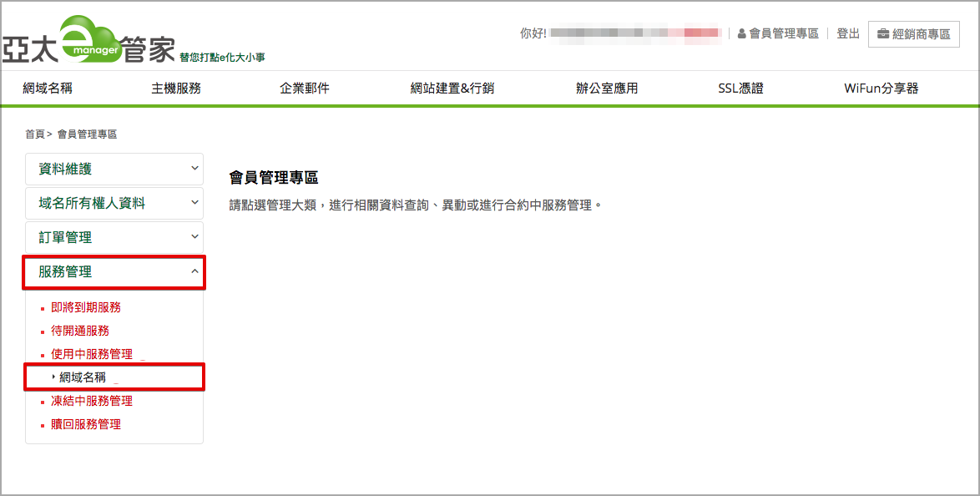This screenshot has width=980, height=496.
Task: Click the 經銷商專區 button
Action: [x=914, y=33]
